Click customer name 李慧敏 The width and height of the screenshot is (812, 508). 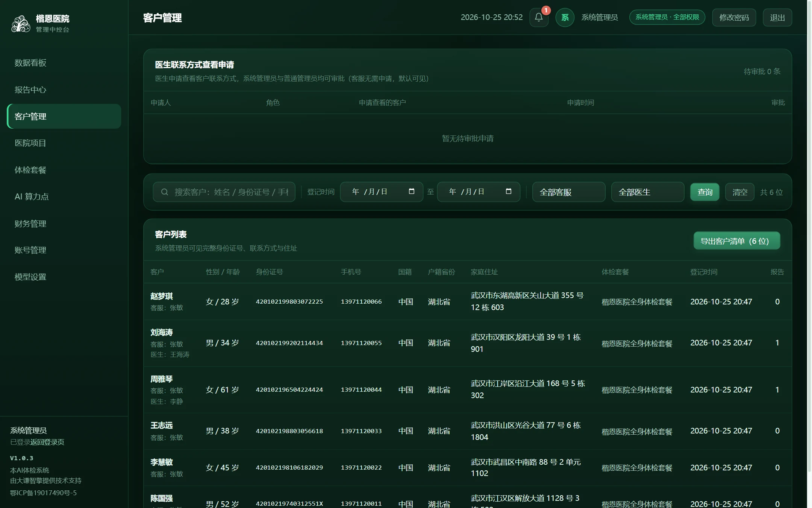click(162, 462)
